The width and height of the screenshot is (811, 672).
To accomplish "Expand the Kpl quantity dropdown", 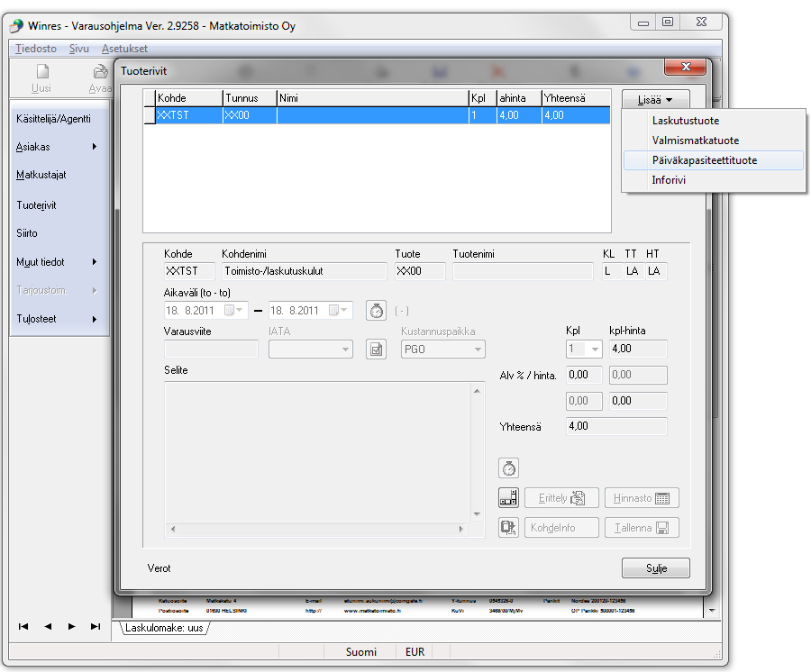I will click(x=595, y=349).
